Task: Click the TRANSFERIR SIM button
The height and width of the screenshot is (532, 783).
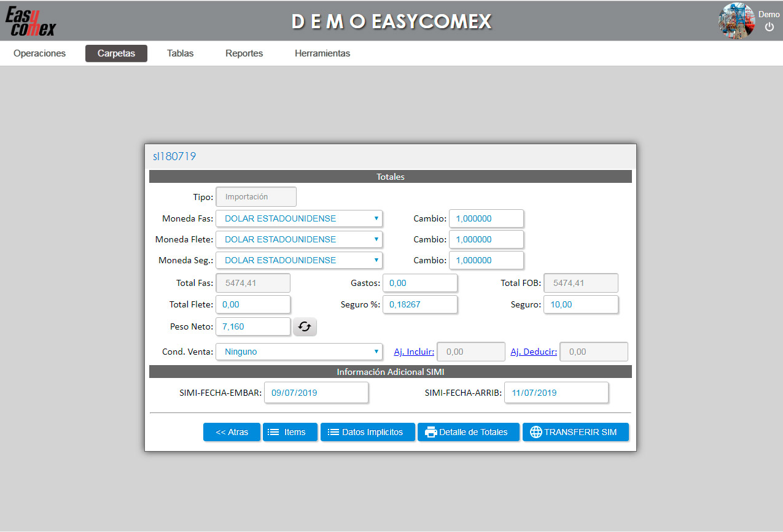Action: [x=575, y=432]
